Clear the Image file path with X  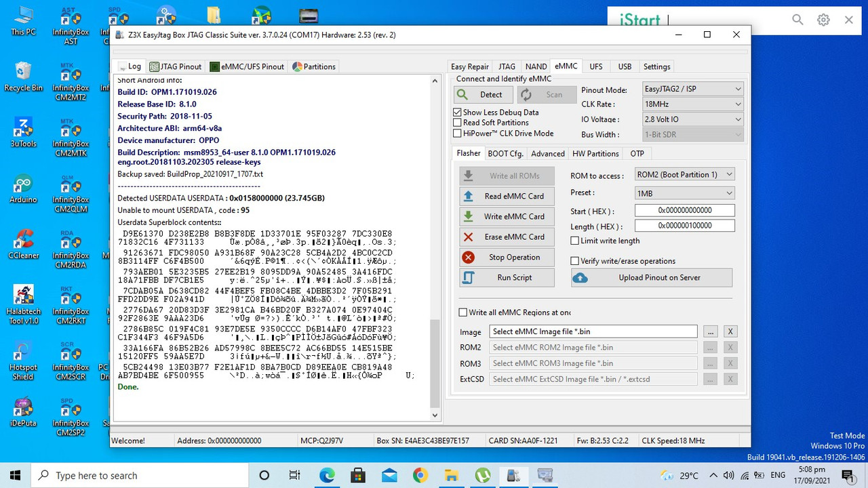pos(730,331)
